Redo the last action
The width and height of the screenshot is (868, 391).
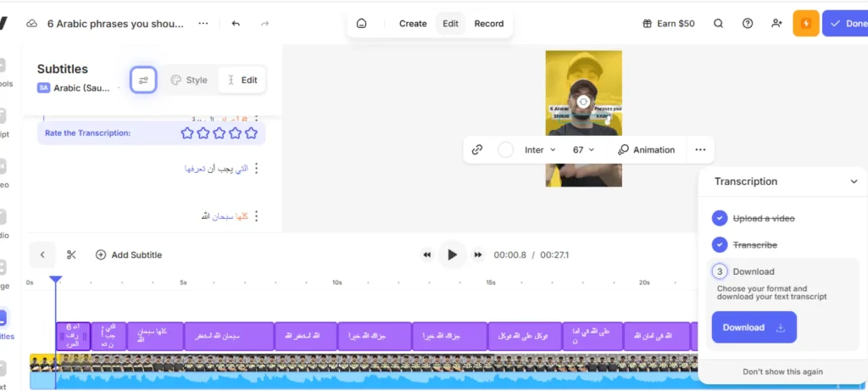(265, 23)
